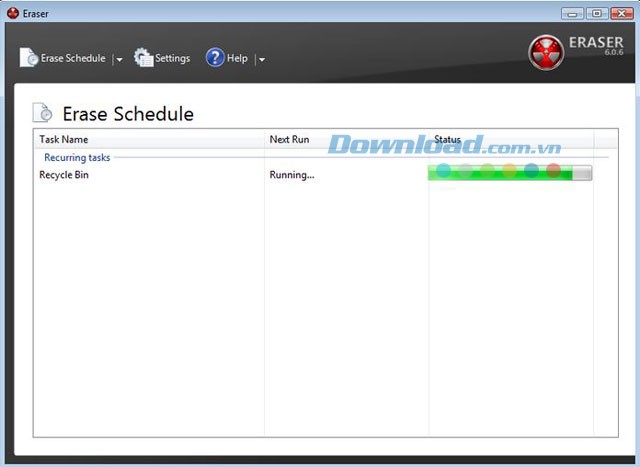Click the Eraser app icon in title bar
Screen dimensions: 640x467
tap(13, 13)
